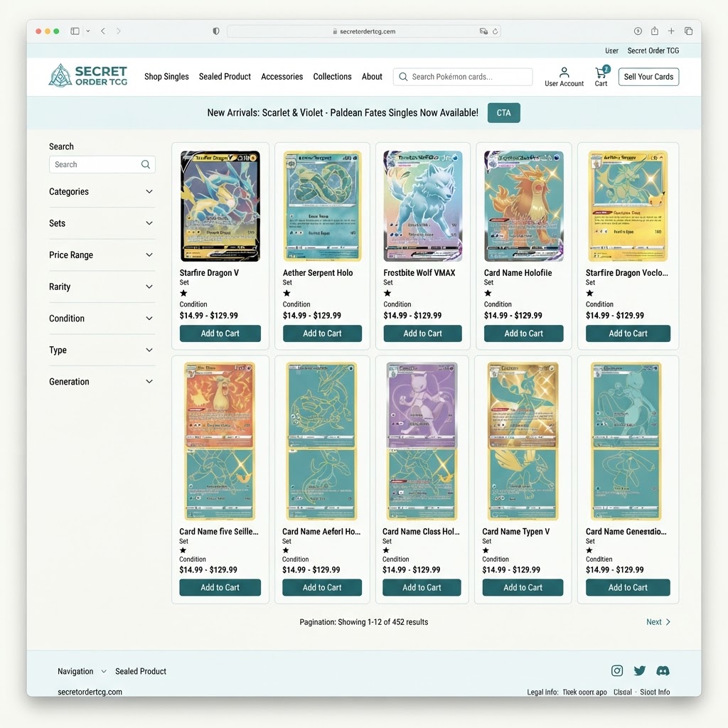Viewport: 728px width, 728px height.
Task: Open the Shop Singles menu
Action: tap(166, 77)
